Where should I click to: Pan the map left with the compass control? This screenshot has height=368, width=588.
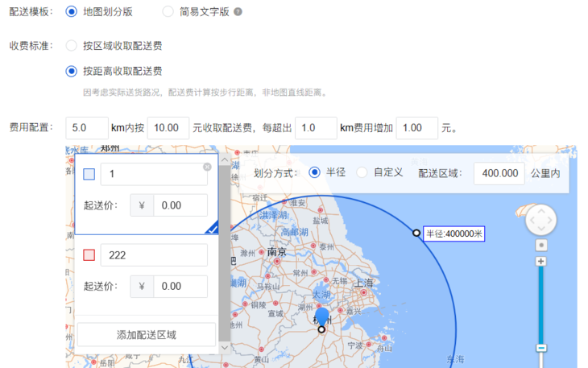click(532, 220)
